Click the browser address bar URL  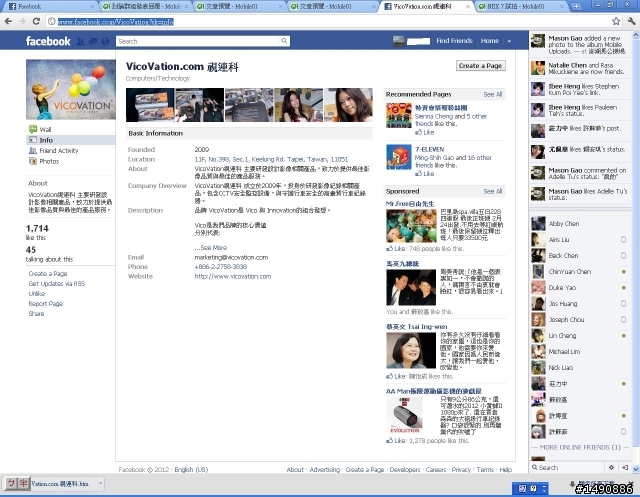point(116,22)
